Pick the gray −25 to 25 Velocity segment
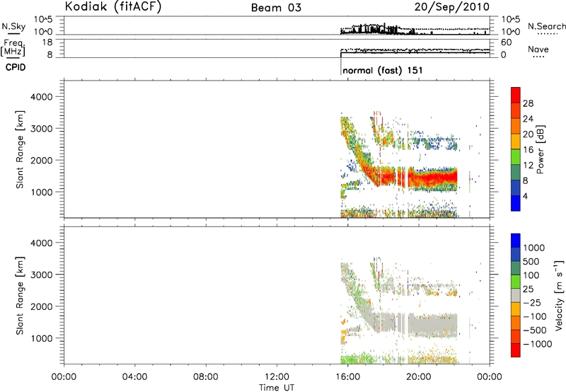The width and height of the screenshot is (566, 392). 516,295
